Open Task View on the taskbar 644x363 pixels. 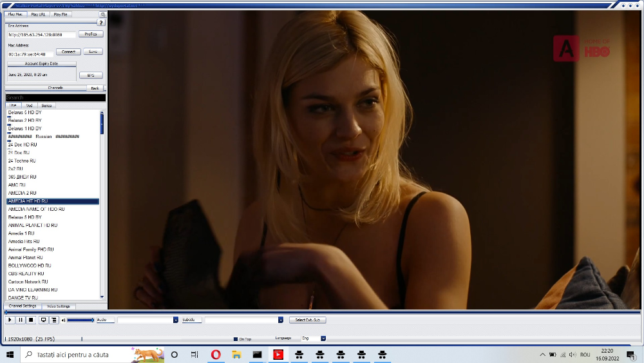(x=194, y=355)
